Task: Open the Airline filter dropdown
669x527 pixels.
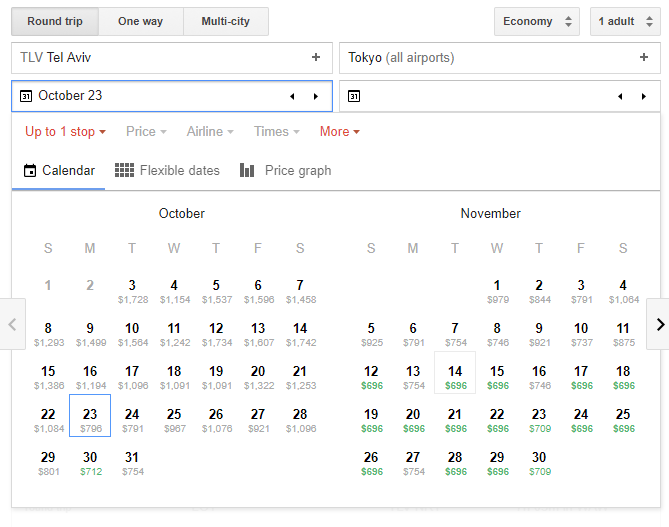Action: pyautogui.click(x=210, y=132)
